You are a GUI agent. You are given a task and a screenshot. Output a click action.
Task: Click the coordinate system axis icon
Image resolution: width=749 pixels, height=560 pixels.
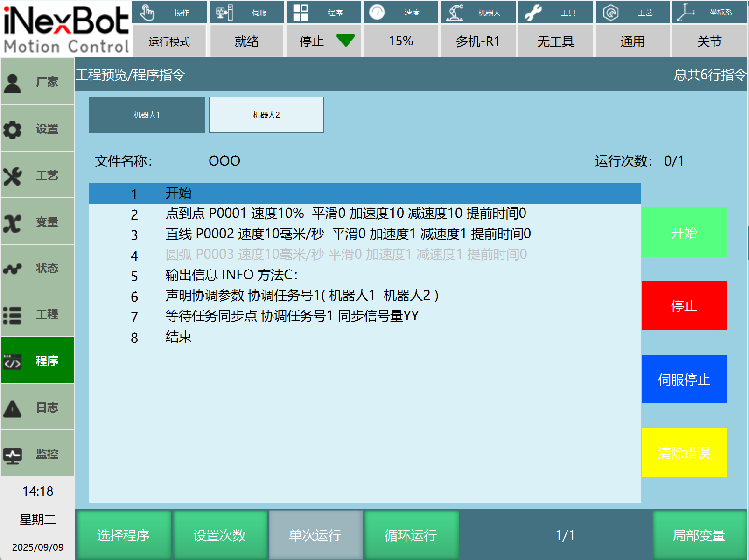point(686,13)
